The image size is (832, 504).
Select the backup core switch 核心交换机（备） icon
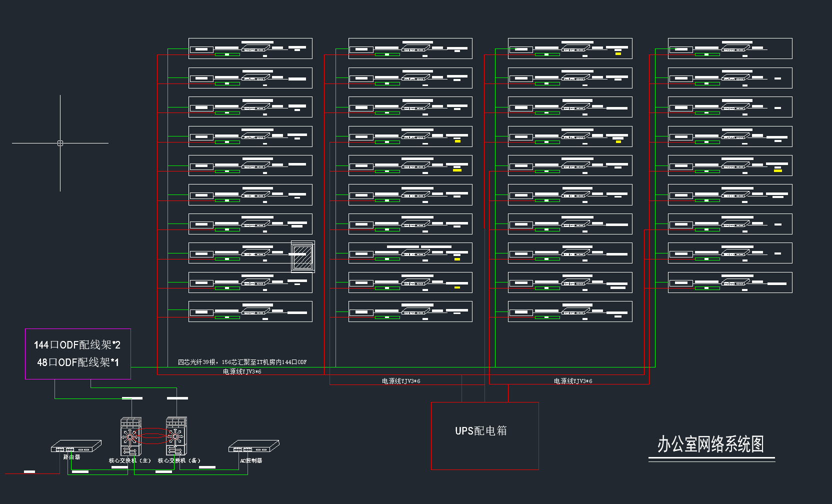176,436
